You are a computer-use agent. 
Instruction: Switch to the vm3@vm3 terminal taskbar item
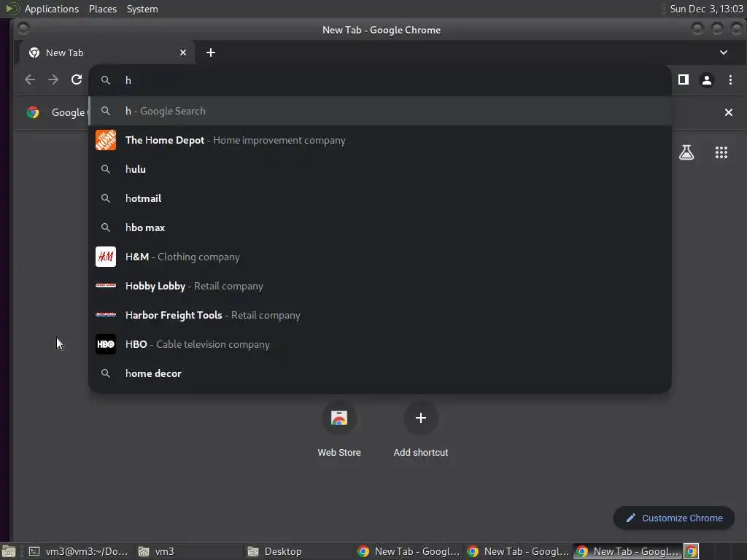coord(79,551)
